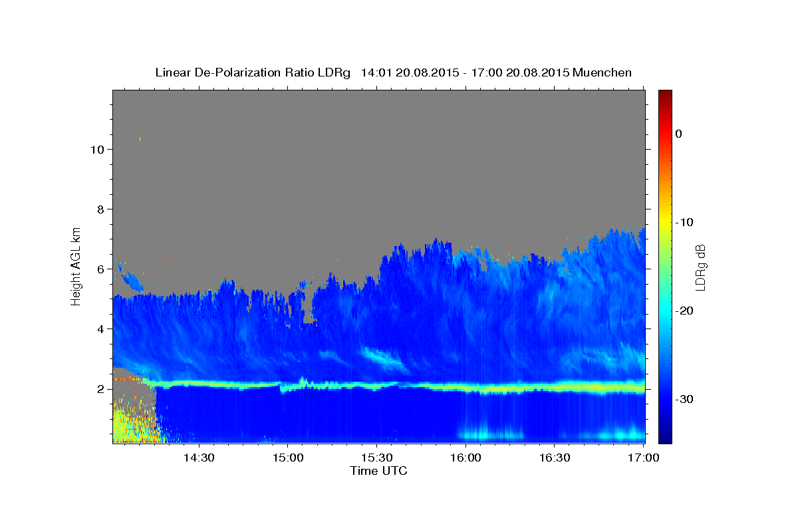798x532 pixels.
Task: Click the 'LDRg dB' colorbar label
Action: point(700,267)
